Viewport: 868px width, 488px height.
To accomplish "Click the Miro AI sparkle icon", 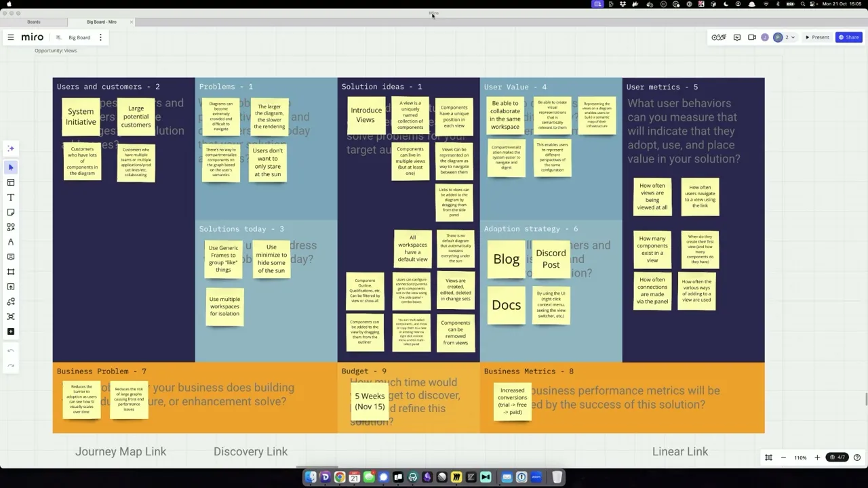I will [11, 148].
